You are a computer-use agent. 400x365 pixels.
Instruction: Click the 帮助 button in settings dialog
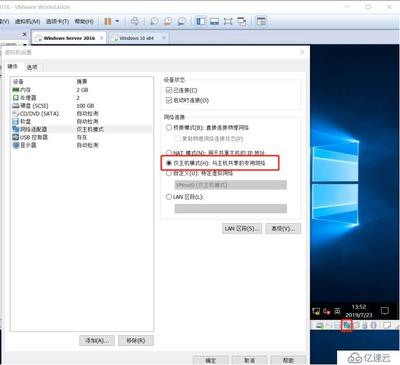(288, 360)
